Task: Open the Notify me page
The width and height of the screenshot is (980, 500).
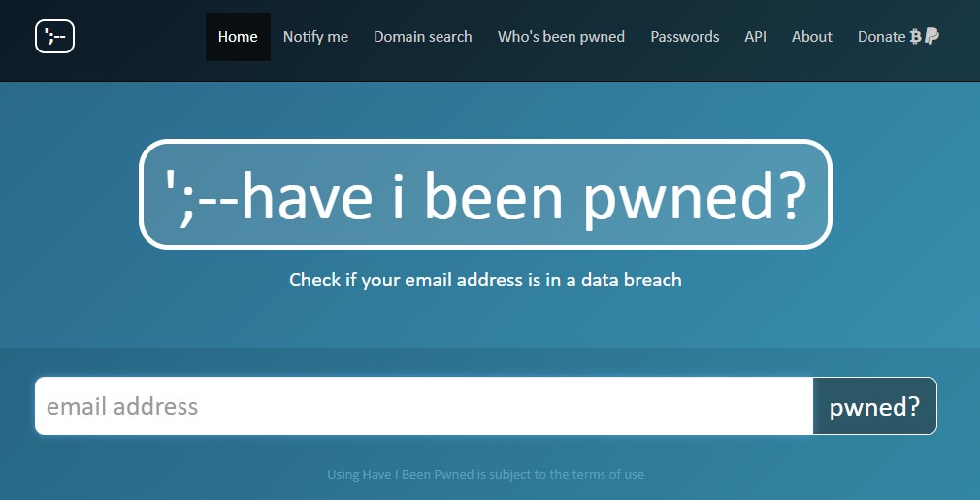Action: point(315,37)
